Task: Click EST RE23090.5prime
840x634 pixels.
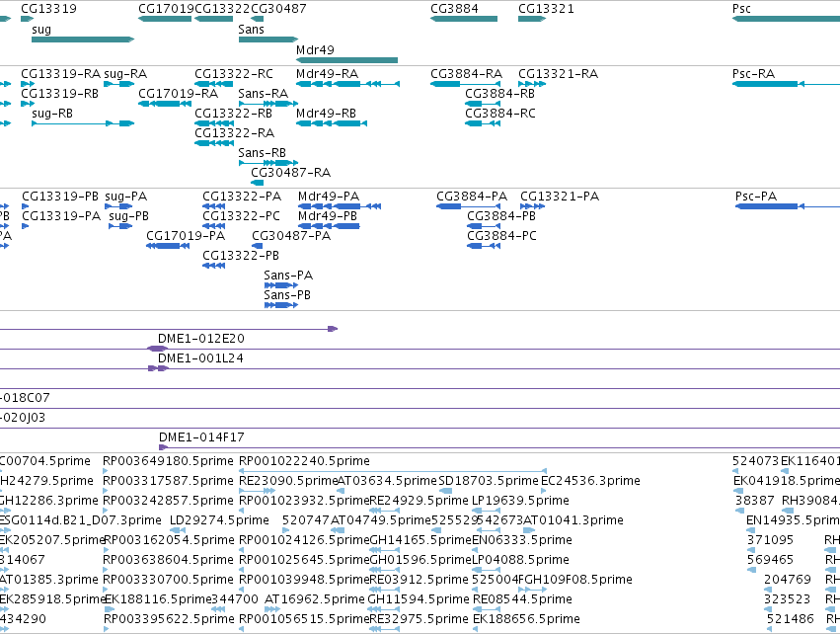Action: 288,481
